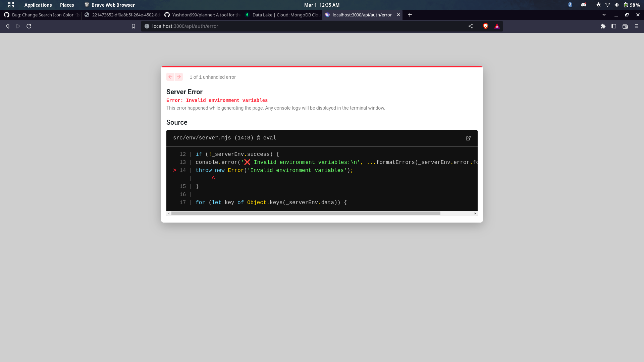Screen dimensions: 644x362
Task: Click the code scrollbar right arrow
Action: point(475,214)
